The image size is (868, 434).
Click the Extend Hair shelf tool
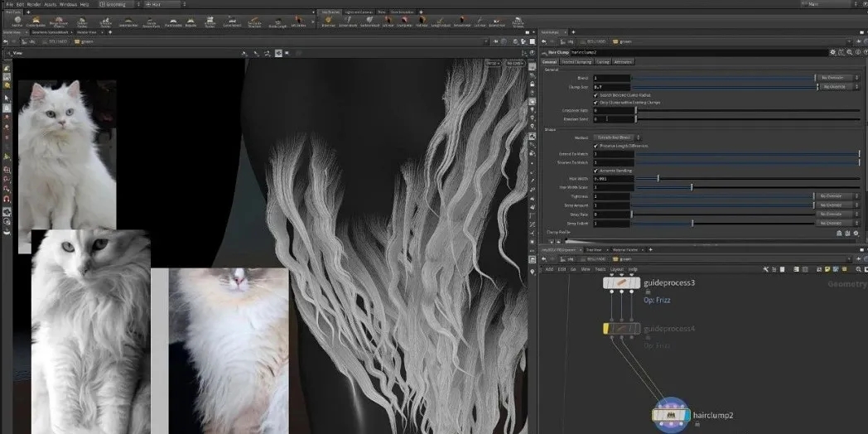pyautogui.click(x=497, y=22)
